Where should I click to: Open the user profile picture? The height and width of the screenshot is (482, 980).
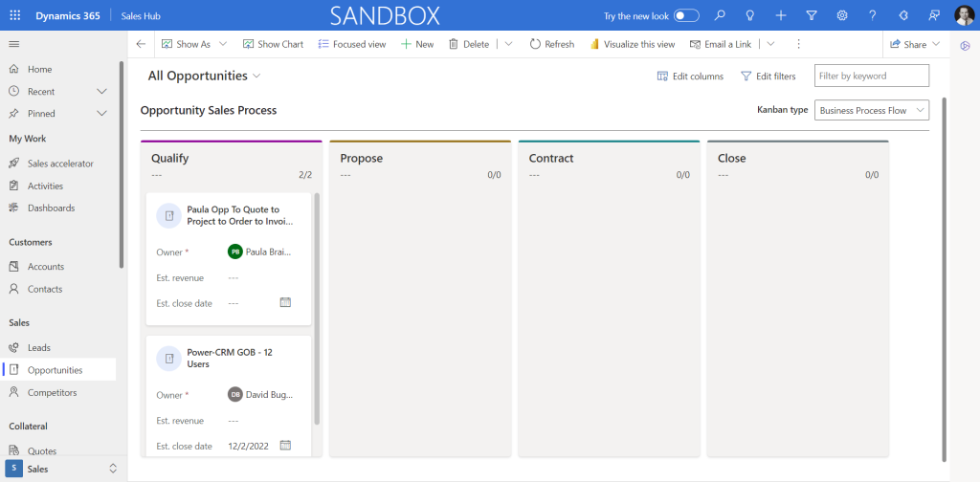965,15
